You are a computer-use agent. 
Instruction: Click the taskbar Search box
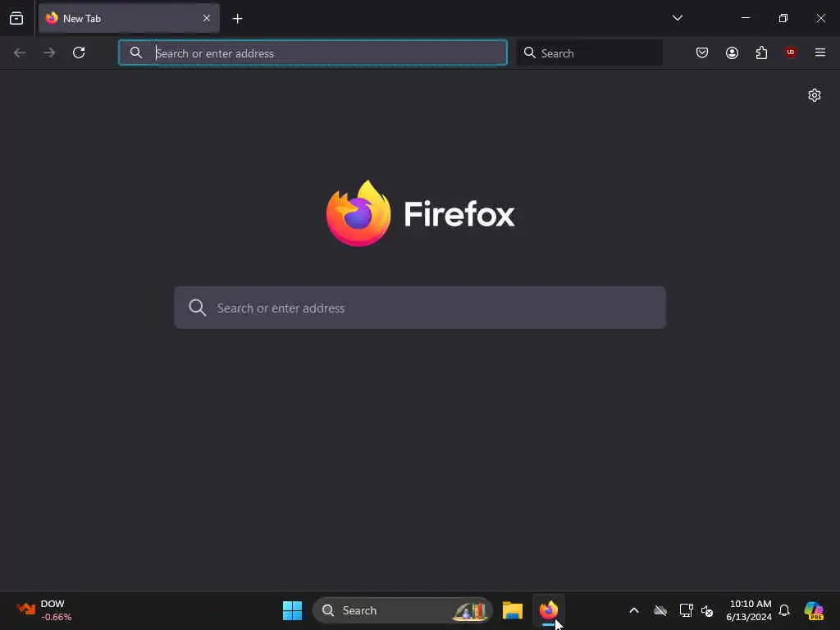tap(402, 610)
